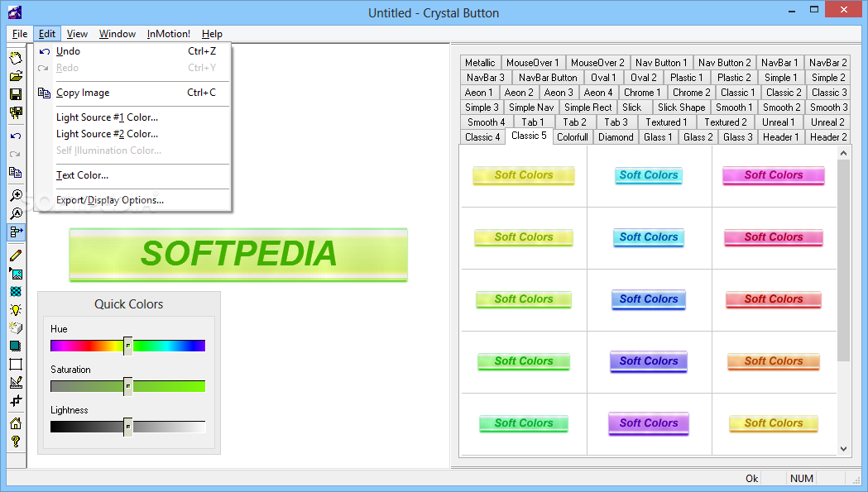Open the material cube options icon
The height and width of the screenshot is (492, 868).
point(16,328)
